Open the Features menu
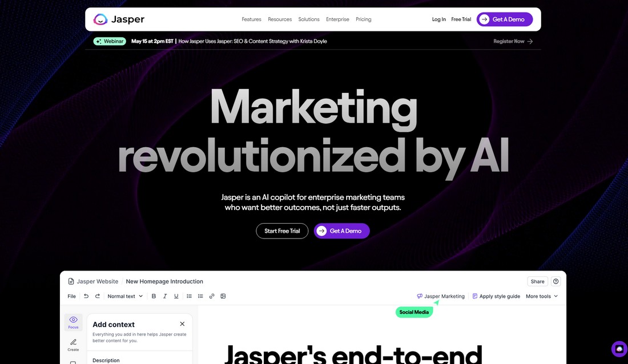 (252, 19)
